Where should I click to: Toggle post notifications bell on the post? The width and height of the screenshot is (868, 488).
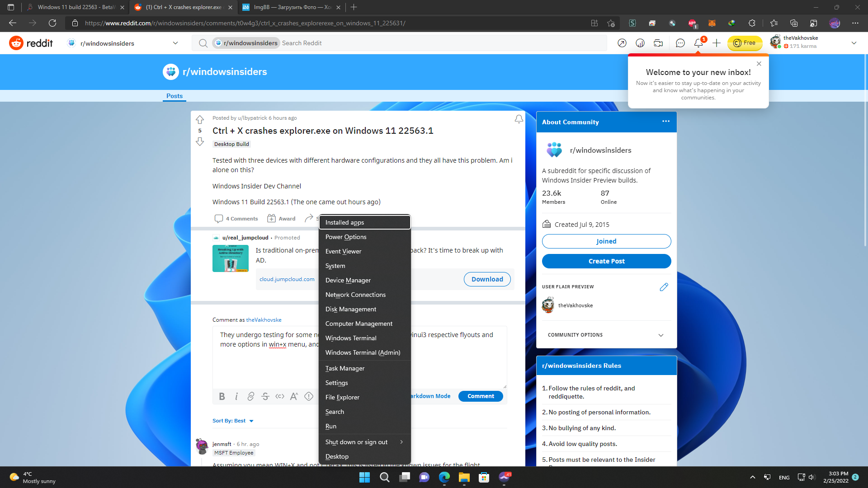(519, 119)
